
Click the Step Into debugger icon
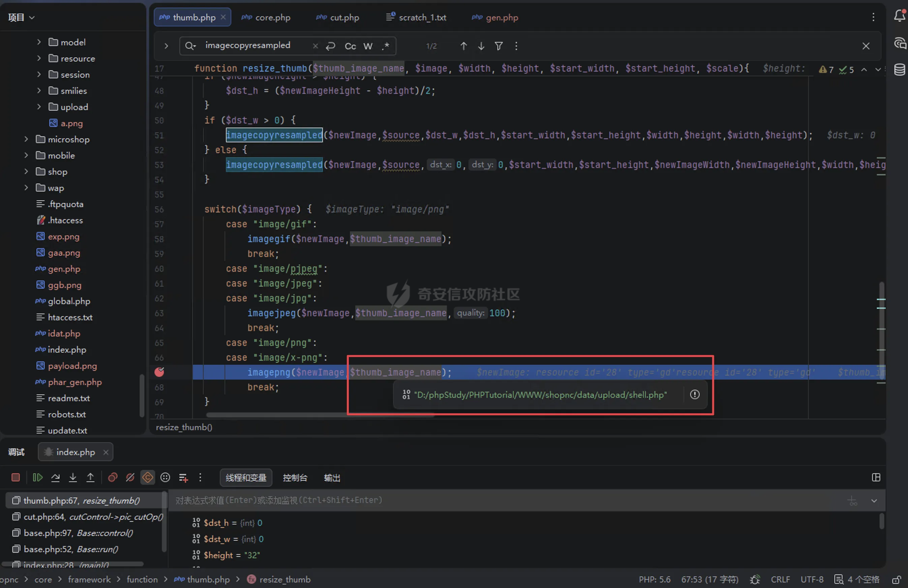click(x=73, y=477)
